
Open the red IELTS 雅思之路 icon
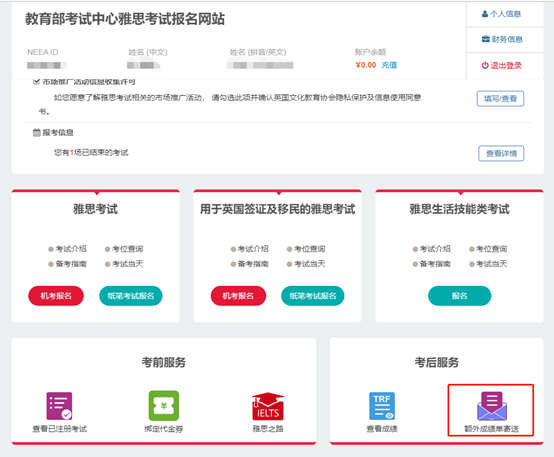[268, 406]
